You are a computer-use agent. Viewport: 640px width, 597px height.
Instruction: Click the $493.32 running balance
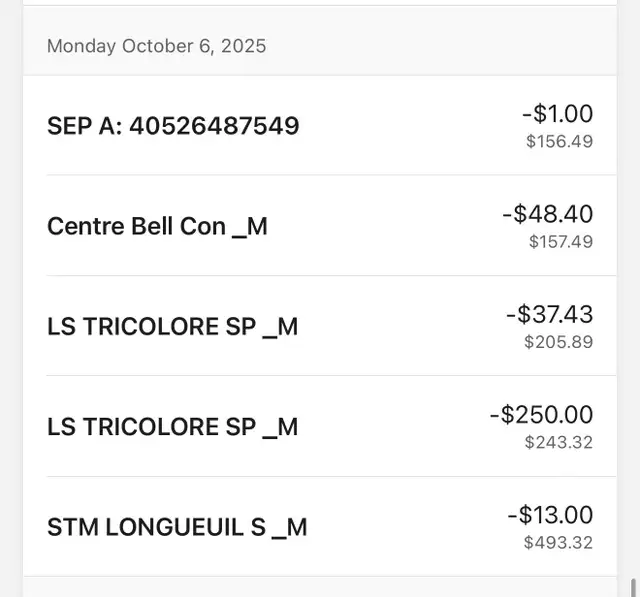click(558, 543)
